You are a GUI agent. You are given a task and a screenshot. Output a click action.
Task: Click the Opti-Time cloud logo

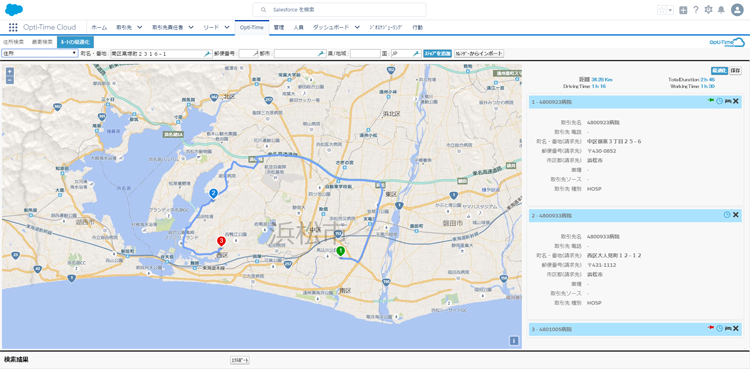[727, 43]
